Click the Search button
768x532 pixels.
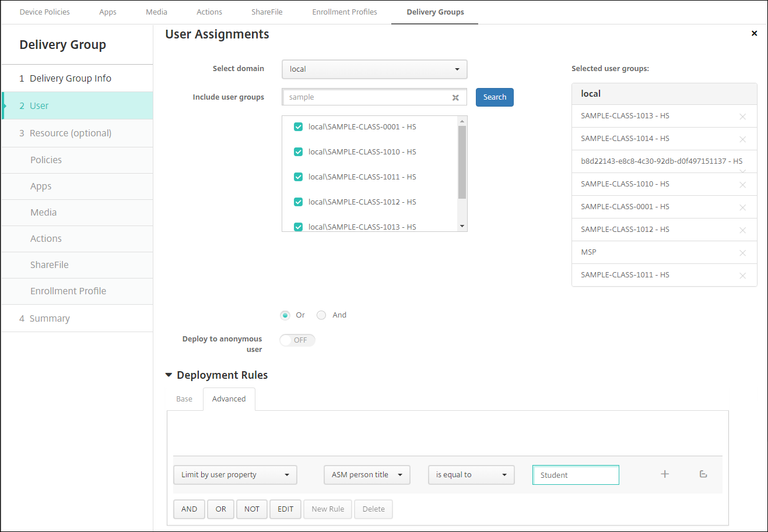[495, 97]
